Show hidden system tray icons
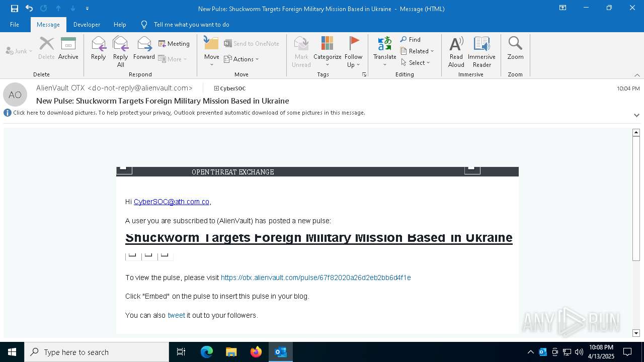The width and height of the screenshot is (644, 362). pyautogui.click(x=530, y=352)
